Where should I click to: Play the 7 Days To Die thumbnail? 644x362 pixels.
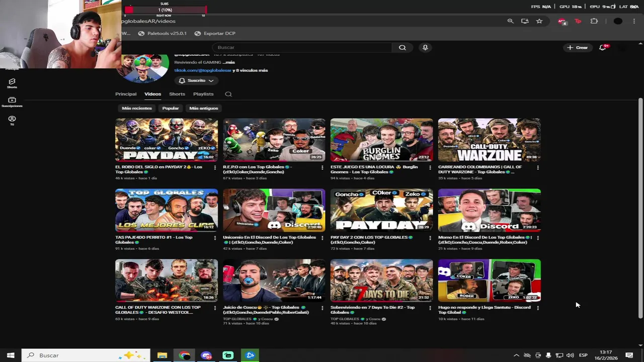(382, 281)
